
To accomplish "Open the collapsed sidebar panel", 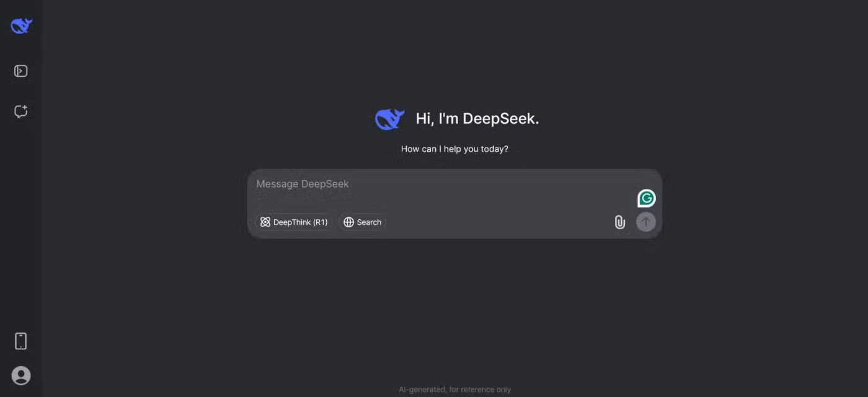I will pyautogui.click(x=21, y=71).
